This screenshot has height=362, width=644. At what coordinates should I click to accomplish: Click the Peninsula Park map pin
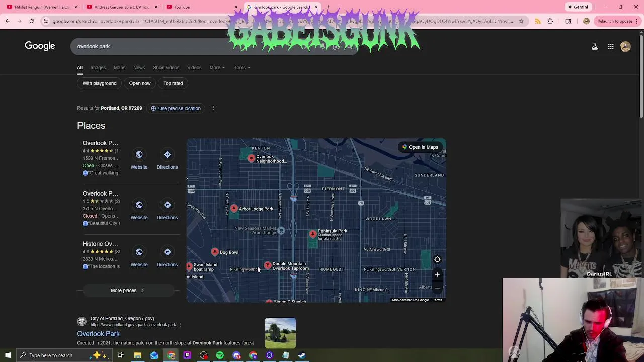[313, 234]
